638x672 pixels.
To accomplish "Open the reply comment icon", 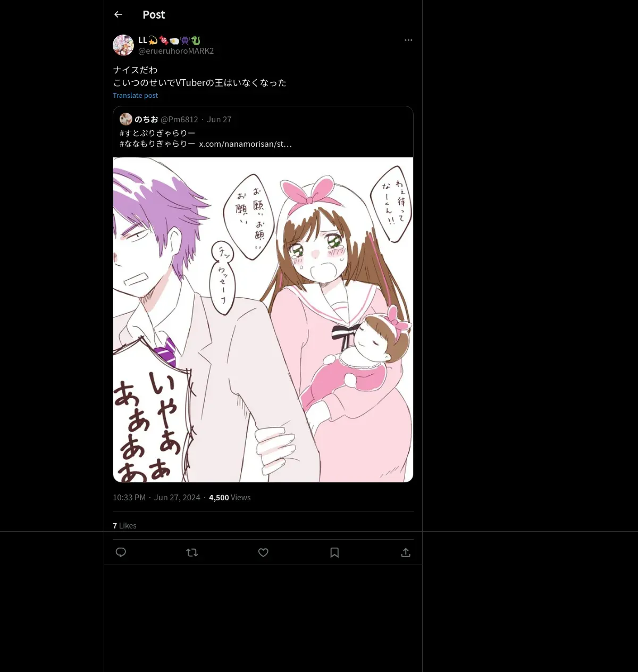I will click(x=121, y=552).
